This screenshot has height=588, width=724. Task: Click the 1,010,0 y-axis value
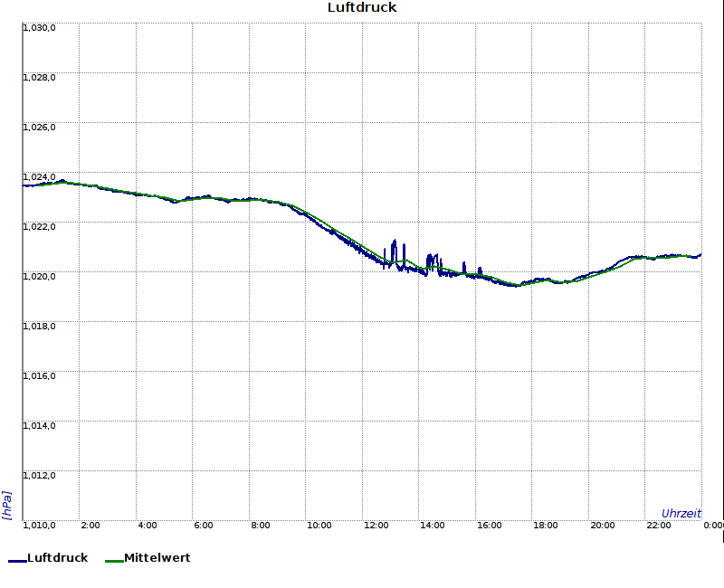tap(39, 526)
